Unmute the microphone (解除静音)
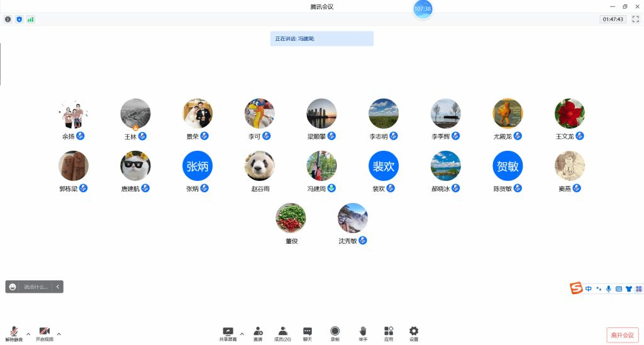 coord(14,333)
